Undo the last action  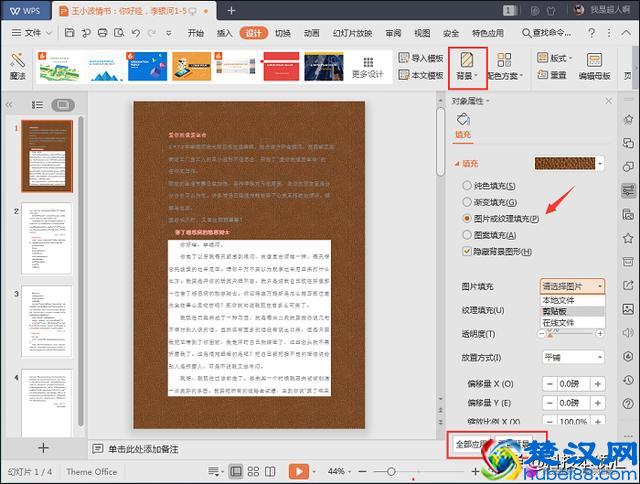click(136, 33)
